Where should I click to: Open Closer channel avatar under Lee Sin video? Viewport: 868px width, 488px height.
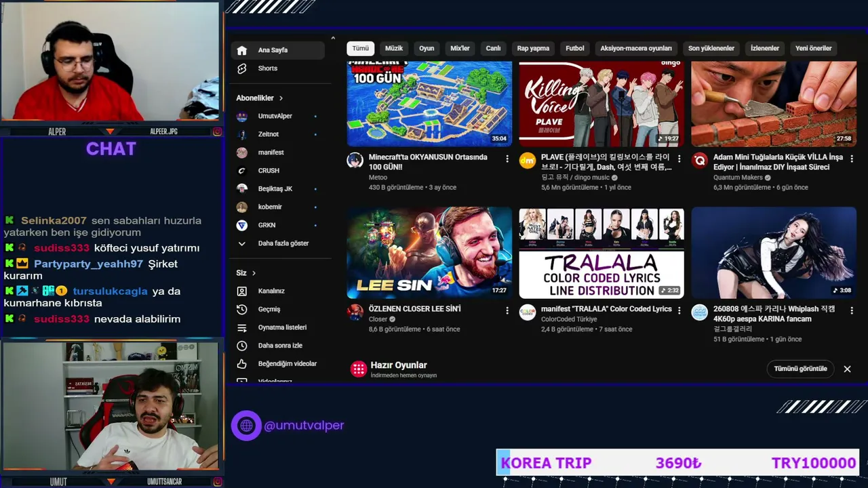[355, 312]
